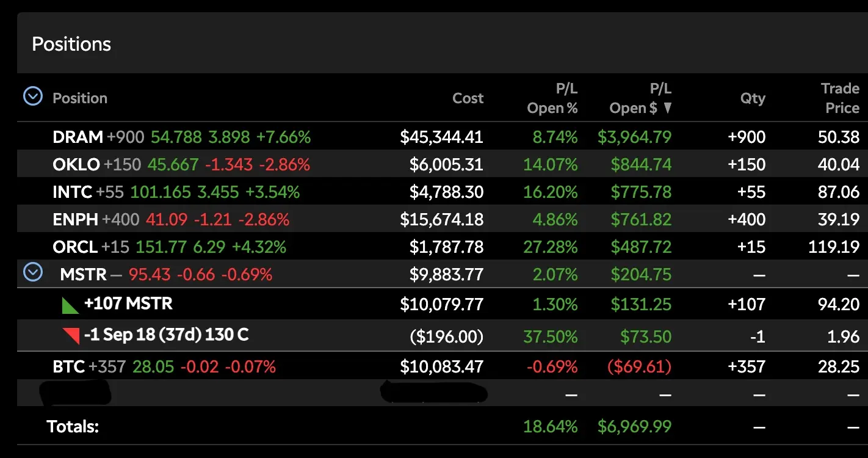Select the DRAM position row
868x458 pixels.
pos(443,137)
